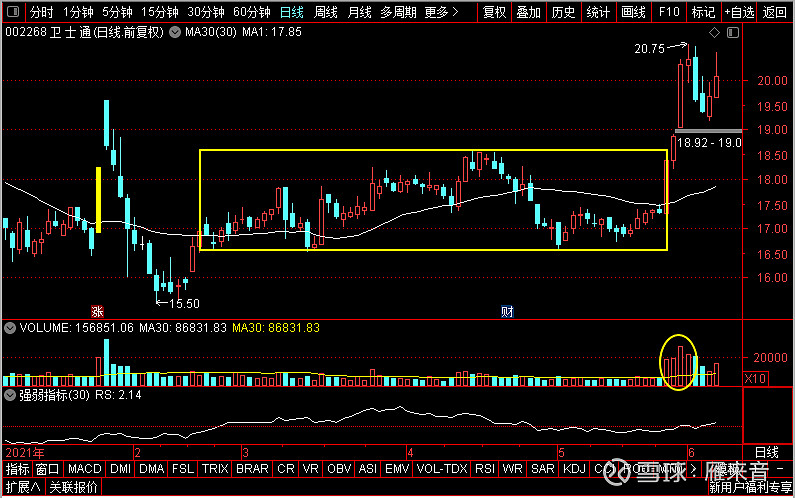Click the diamond icon above the chart
This screenshot has height=498, width=795.
click(714, 32)
